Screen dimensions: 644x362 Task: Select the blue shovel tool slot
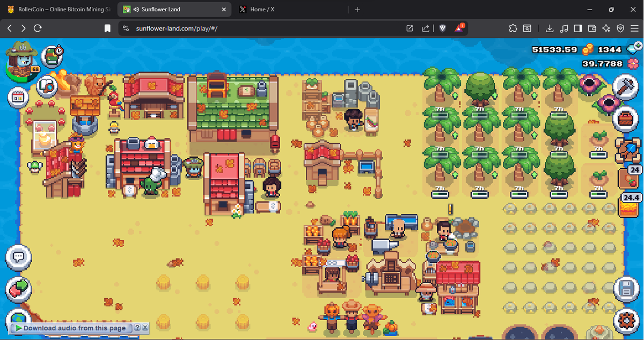[627, 150]
